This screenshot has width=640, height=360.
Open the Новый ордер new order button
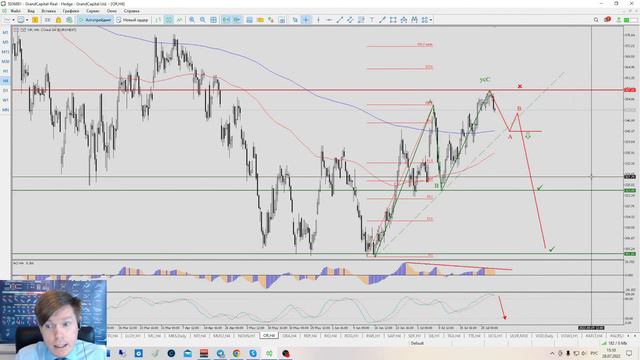(132, 20)
